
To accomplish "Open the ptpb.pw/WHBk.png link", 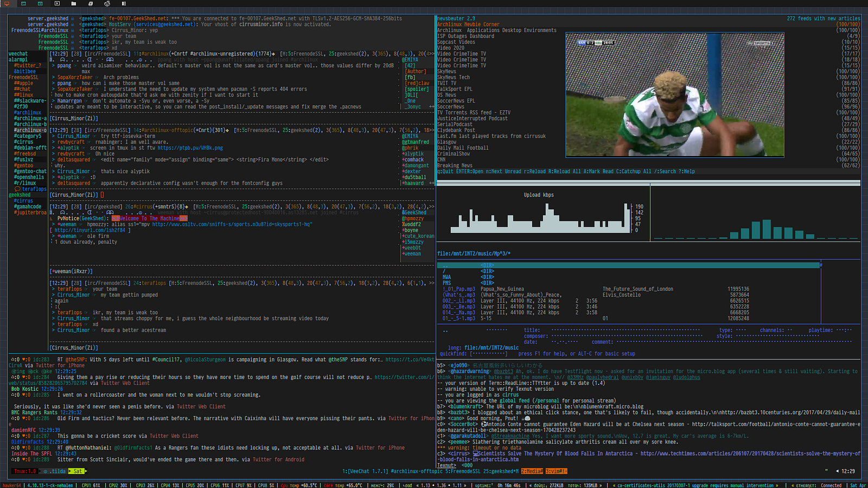I will coord(190,148).
